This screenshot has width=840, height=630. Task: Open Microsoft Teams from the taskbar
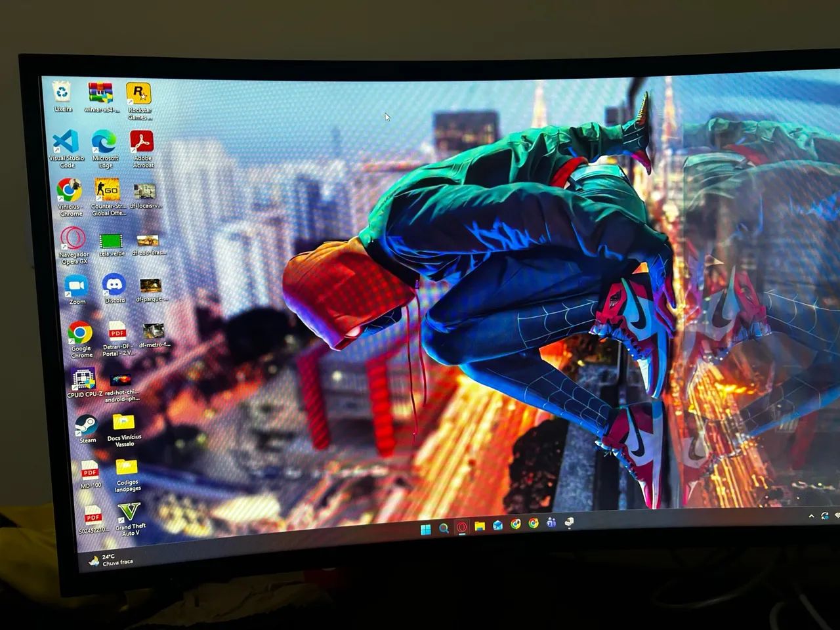(x=551, y=522)
